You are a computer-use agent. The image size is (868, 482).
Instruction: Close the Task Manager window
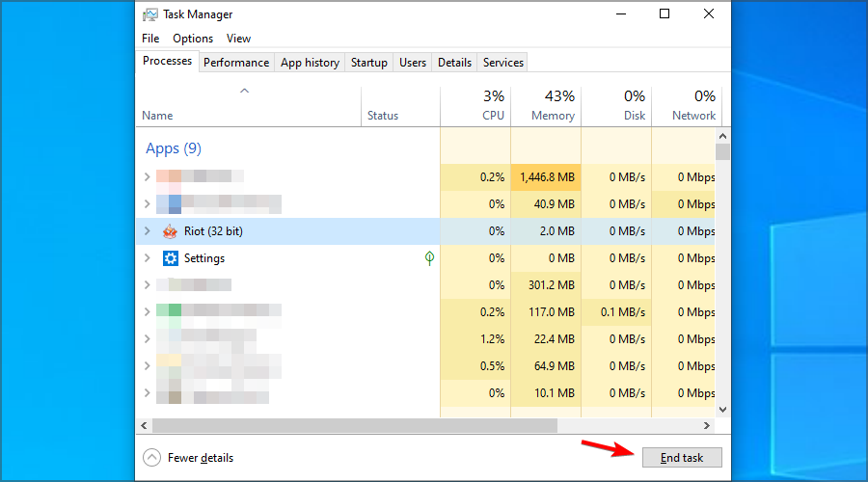[709, 13]
